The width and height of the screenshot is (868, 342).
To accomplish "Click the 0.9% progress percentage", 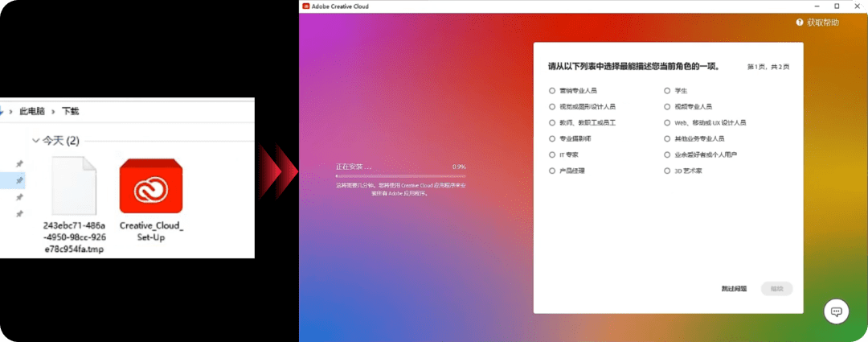I will [x=459, y=167].
